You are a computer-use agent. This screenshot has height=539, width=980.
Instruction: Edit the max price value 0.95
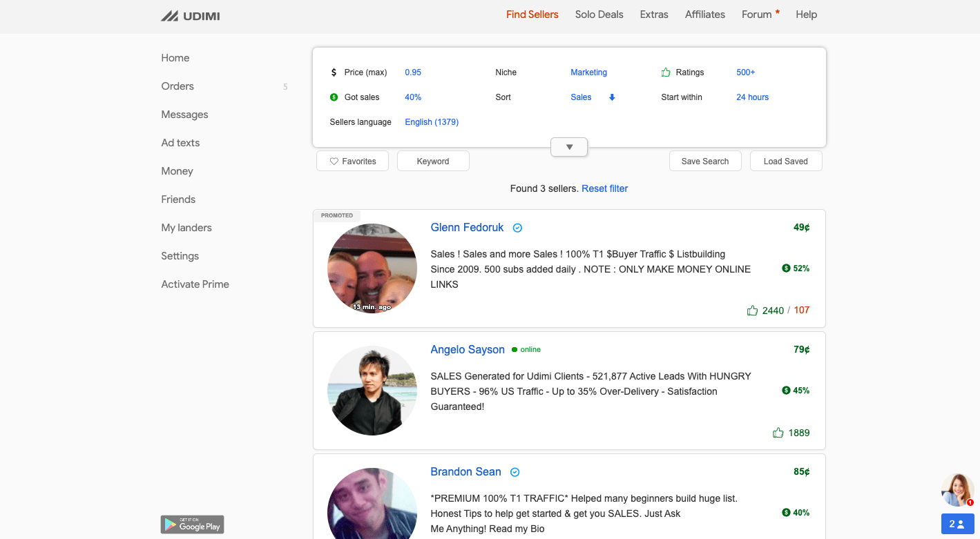click(413, 72)
